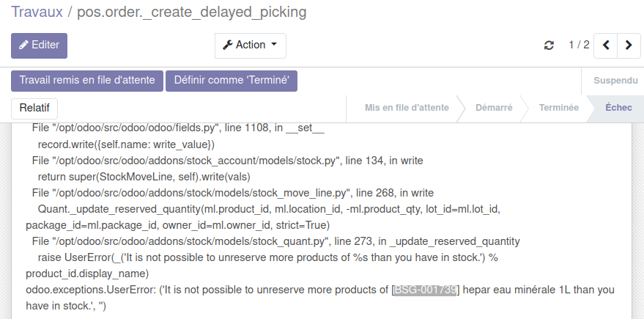Screen dimensions: 644x319
Task: Refresh the record with the reload icon
Action: pyautogui.click(x=549, y=45)
